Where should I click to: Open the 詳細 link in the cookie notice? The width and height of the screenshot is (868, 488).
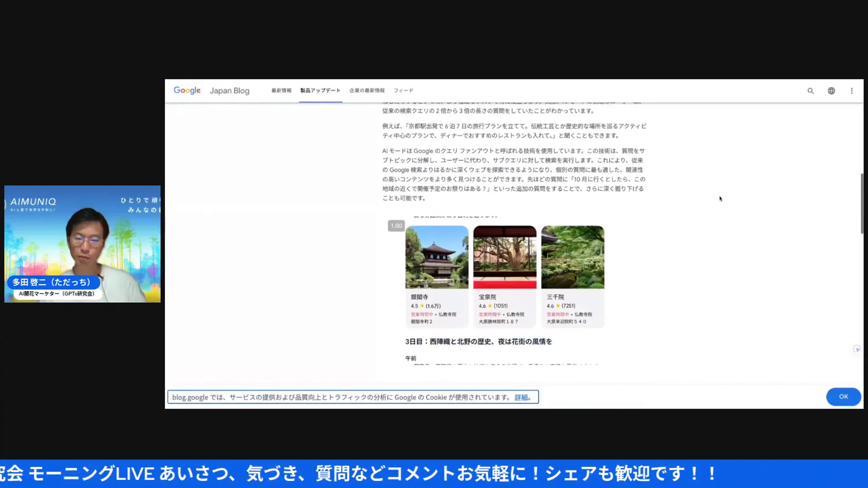pos(521,397)
